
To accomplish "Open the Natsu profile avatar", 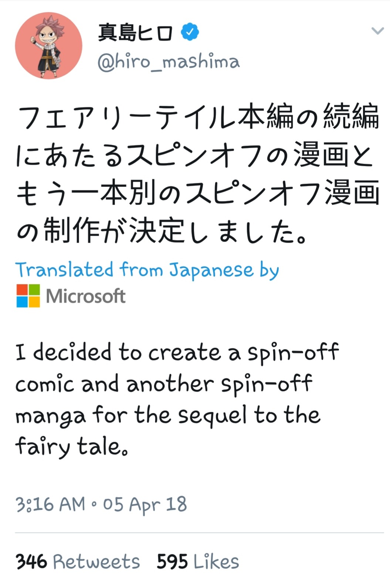I will [x=48, y=46].
